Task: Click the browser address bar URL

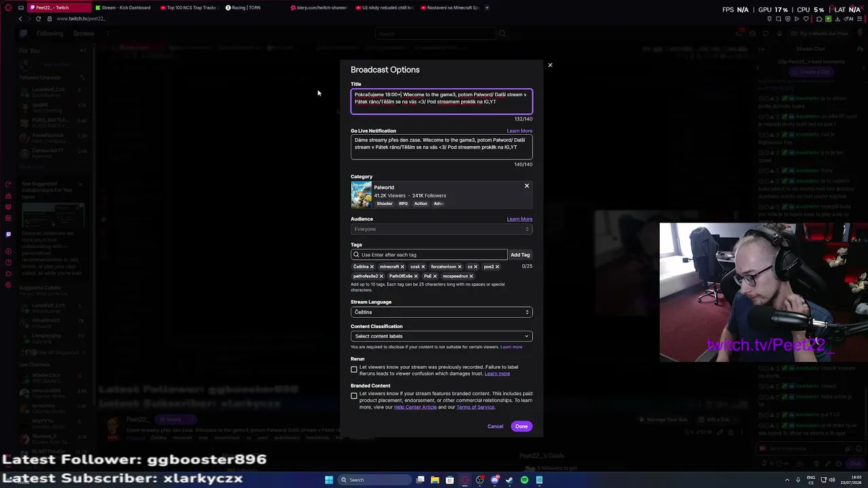Action: (81, 18)
